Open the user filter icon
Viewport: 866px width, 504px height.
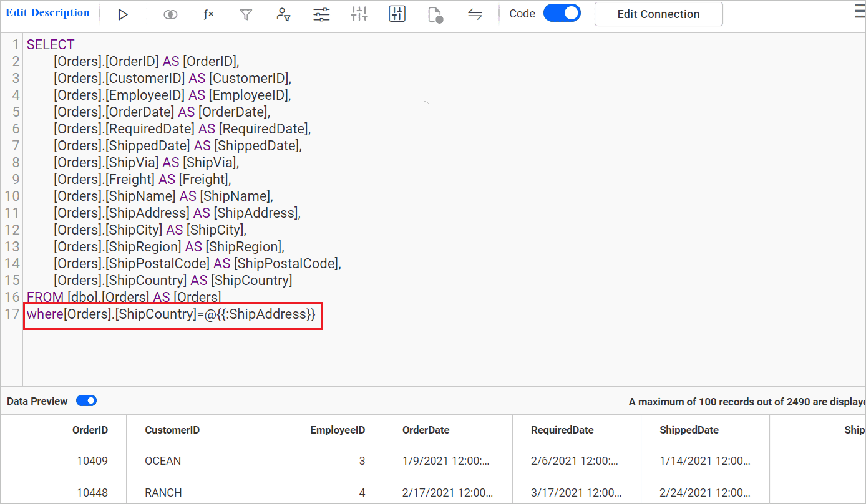284,13
